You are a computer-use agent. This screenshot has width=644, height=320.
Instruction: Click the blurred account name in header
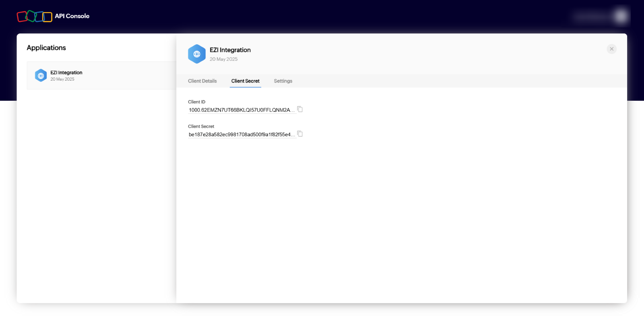592,17
